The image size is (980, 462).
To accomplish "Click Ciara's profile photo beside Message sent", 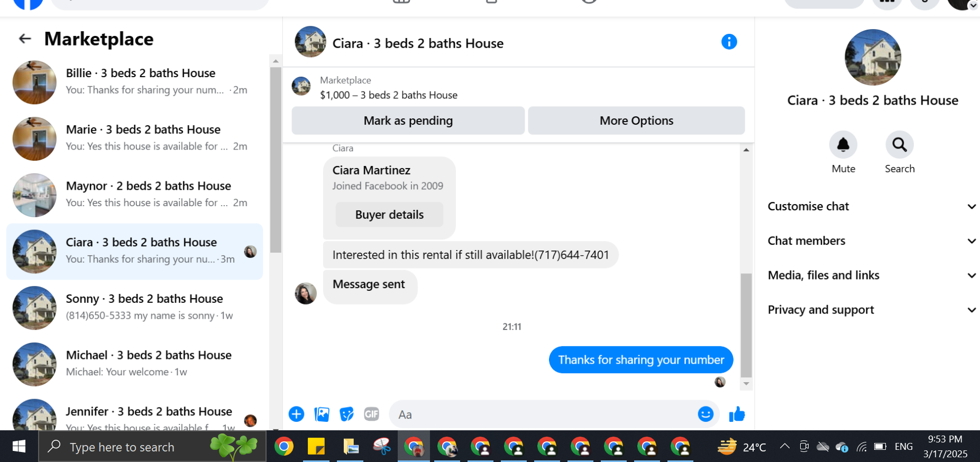I will [306, 293].
